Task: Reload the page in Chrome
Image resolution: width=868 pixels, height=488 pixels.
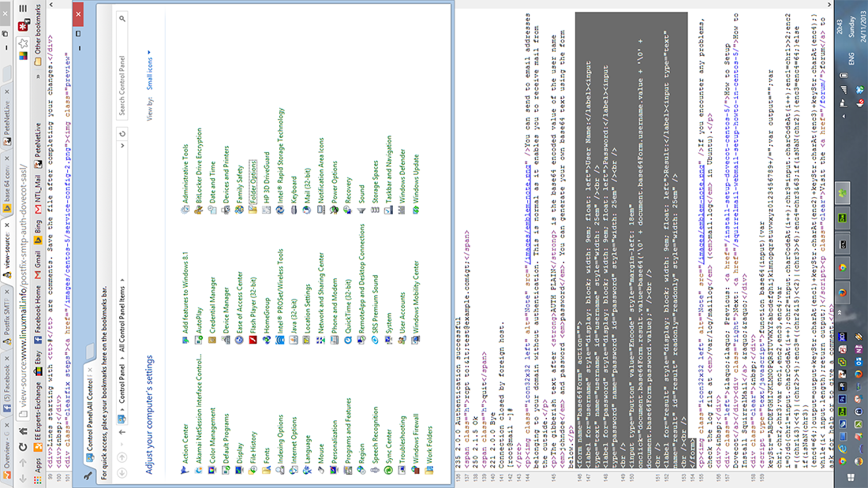Action: 23,447
